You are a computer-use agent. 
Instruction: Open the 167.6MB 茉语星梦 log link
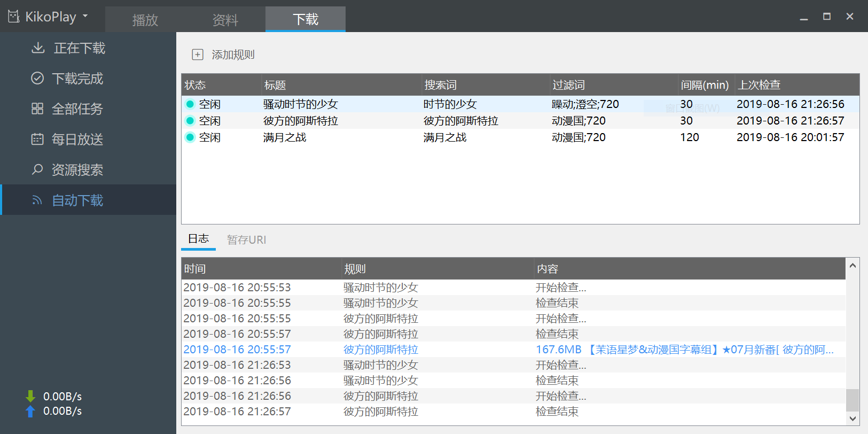(x=685, y=350)
